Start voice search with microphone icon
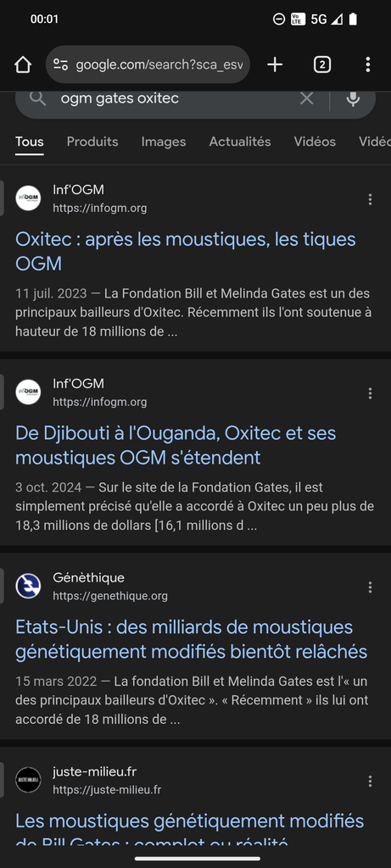391x868 pixels. click(353, 98)
